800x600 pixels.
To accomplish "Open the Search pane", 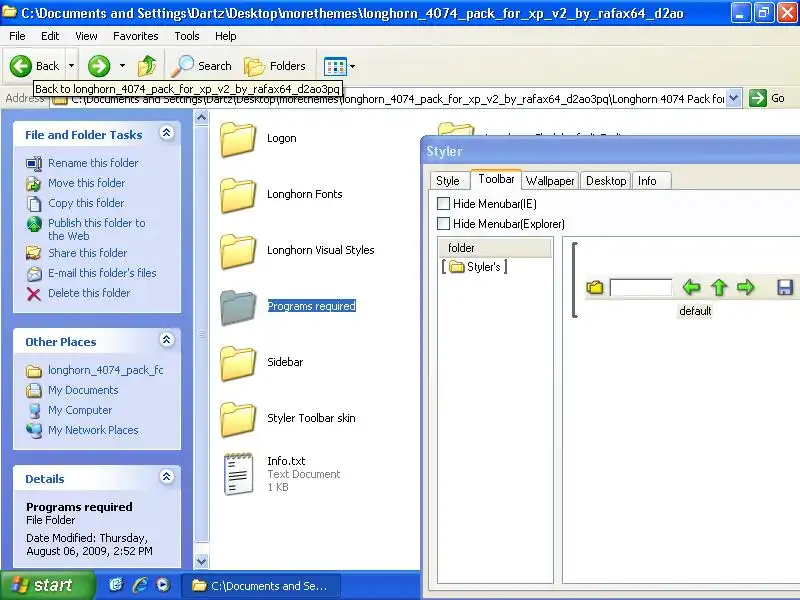I will [202, 66].
